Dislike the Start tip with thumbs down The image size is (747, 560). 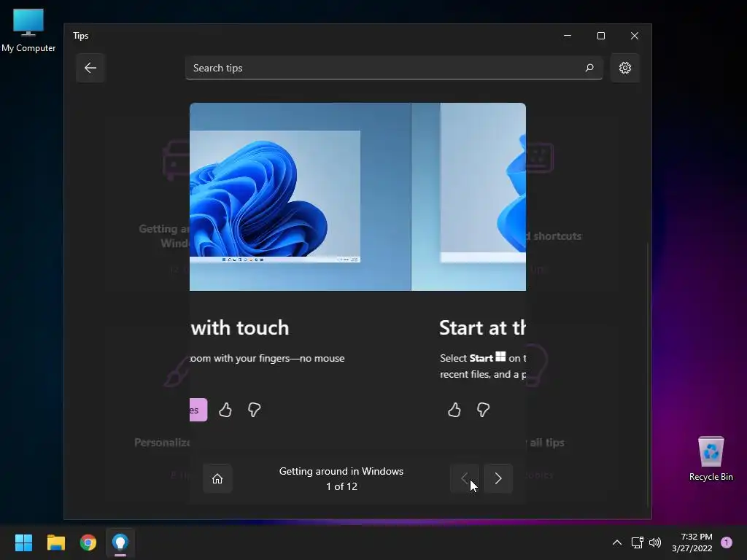click(x=484, y=410)
